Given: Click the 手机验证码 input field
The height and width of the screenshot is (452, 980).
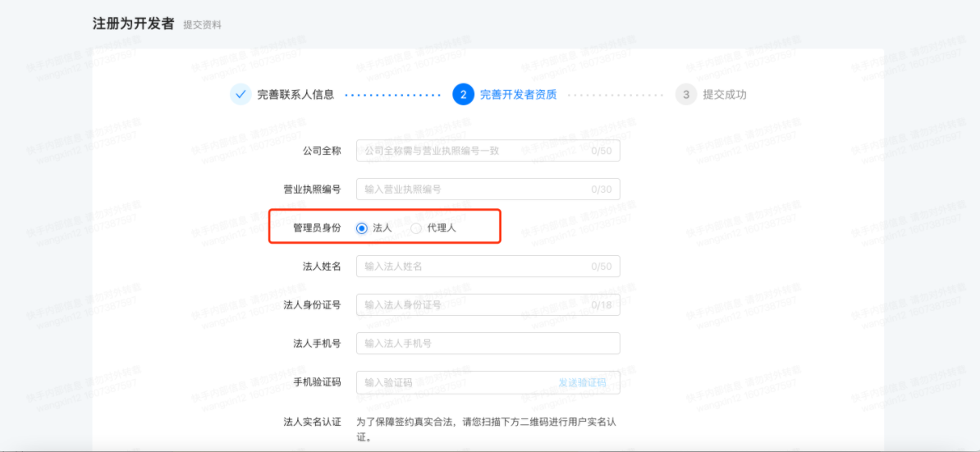Looking at the screenshot, I should pos(488,382).
